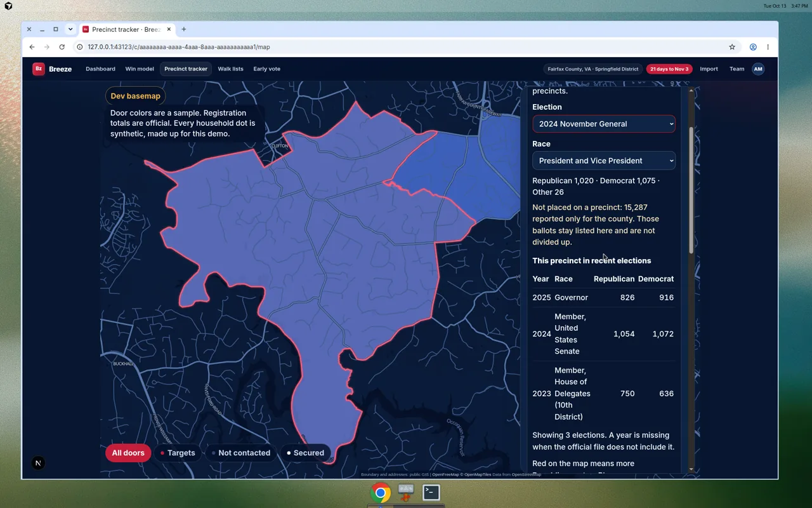Open the Import link
This screenshot has width=812, height=508.
tap(709, 69)
